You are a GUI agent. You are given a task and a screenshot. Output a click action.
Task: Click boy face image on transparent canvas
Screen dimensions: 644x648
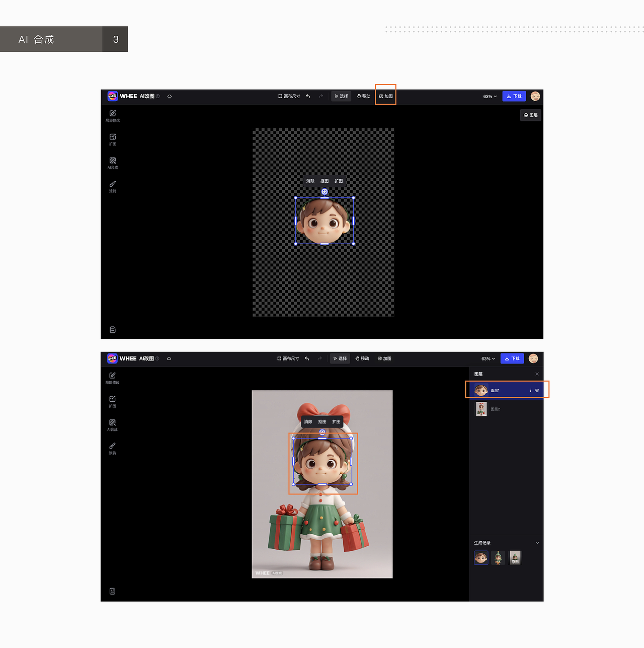click(323, 221)
